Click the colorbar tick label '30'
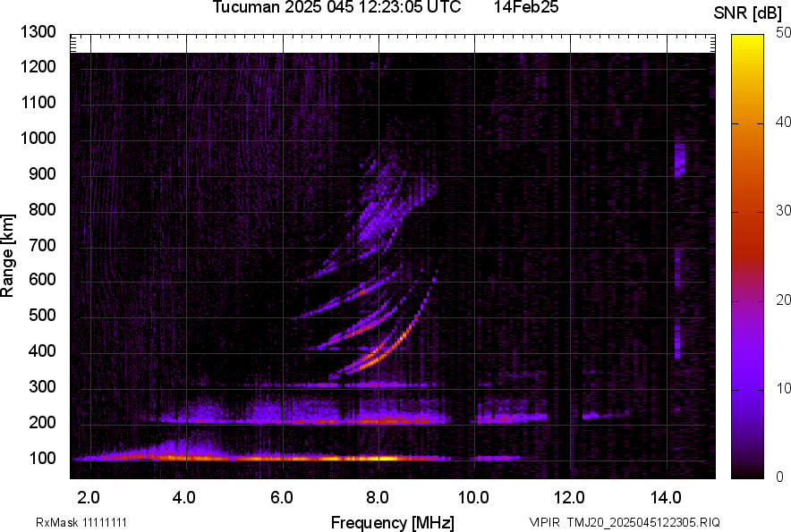This screenshot has height=532, width=791. click(x=784, y=211)
